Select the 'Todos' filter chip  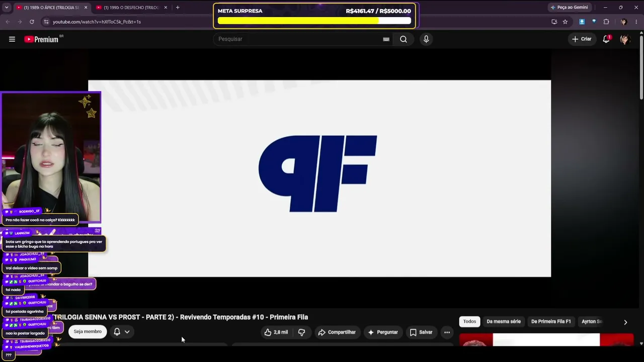coord(469,322)
